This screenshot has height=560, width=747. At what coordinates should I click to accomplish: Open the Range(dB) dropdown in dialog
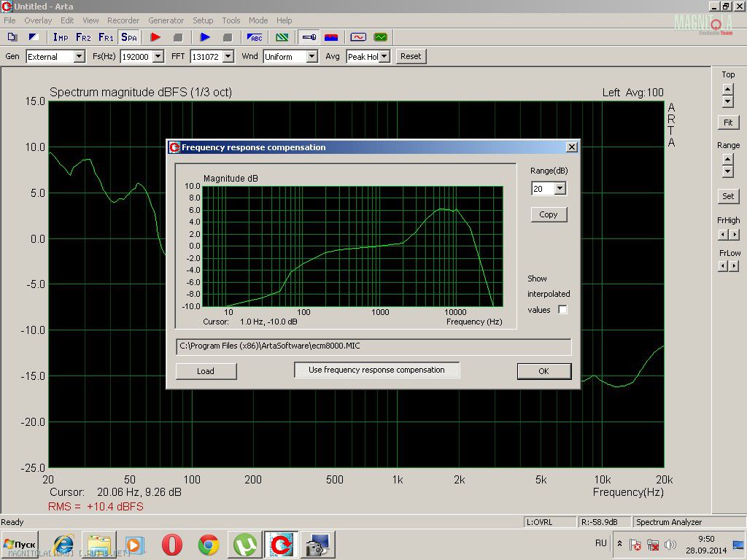point(560,189)
